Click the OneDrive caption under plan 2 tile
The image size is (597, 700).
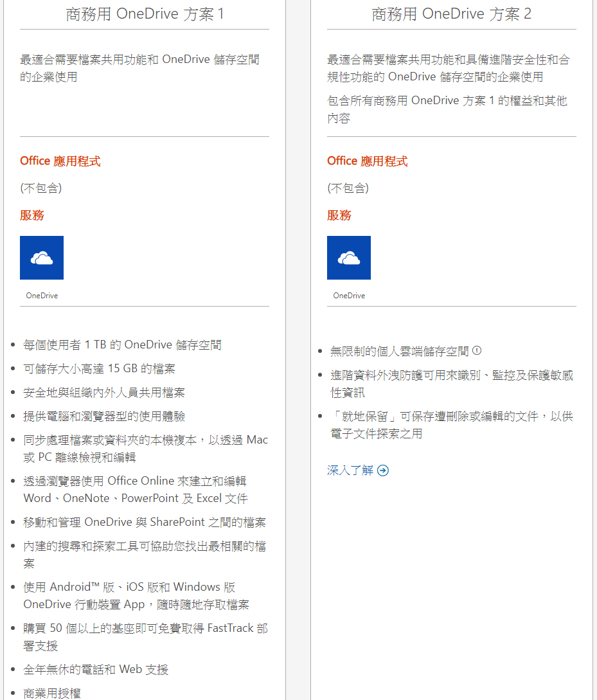click(x=349, y=296)
